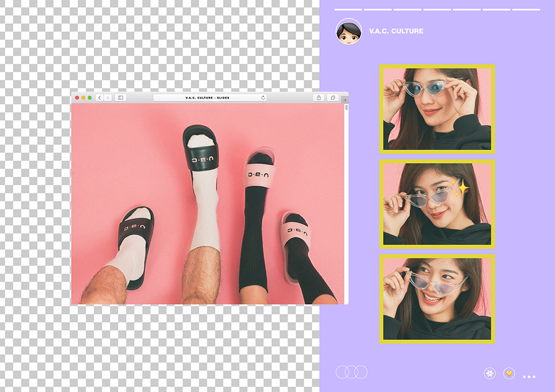Open the V.A.C. CULTURE profile avatar
This screenshot has width=555, height=392.
[349, 32]
